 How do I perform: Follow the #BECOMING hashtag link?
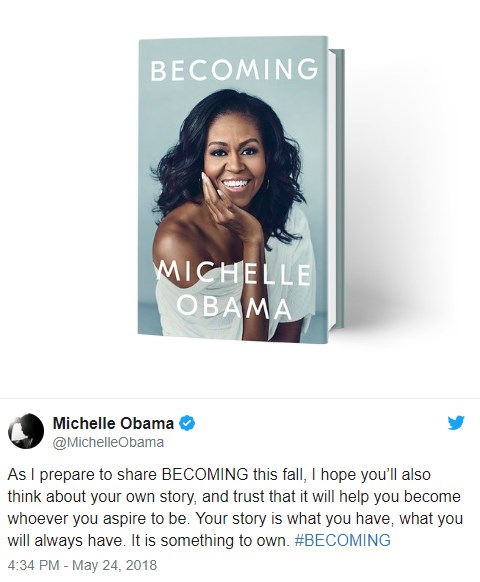click(x=342, y=540)
